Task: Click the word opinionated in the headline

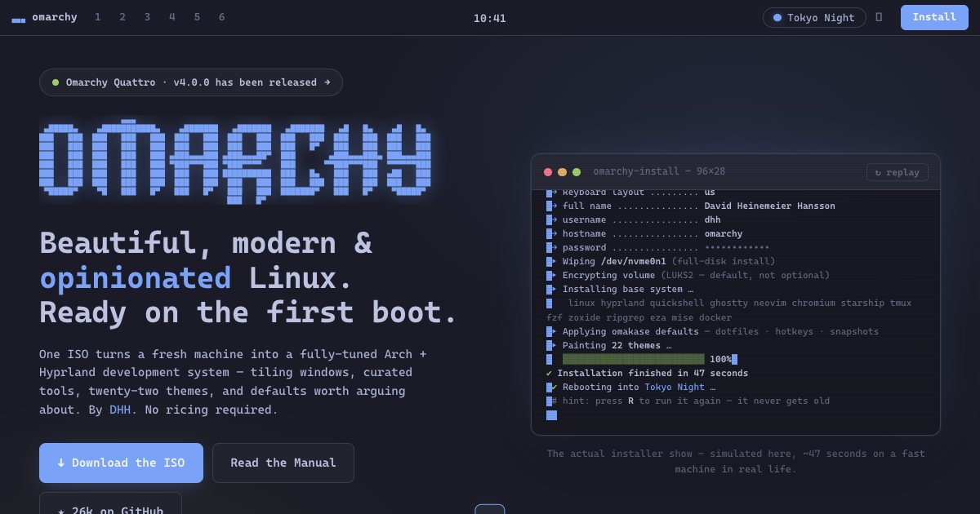Action: (136, 278)
